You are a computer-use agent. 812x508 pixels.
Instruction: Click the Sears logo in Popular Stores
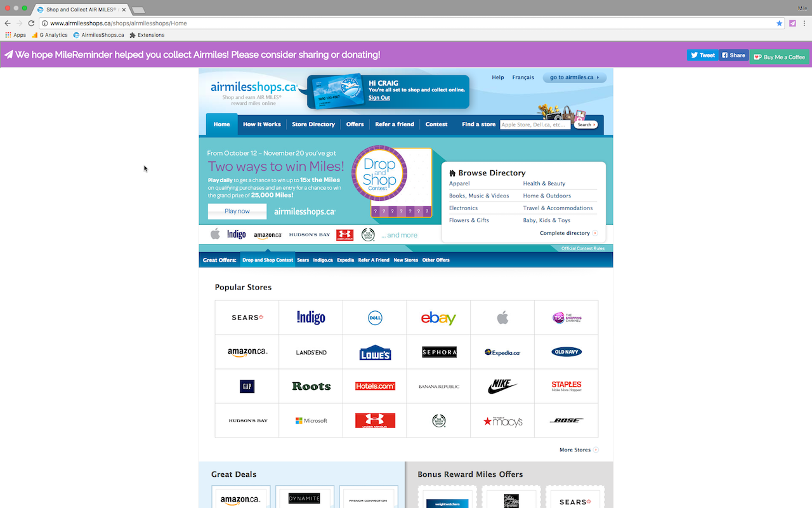click(247, 317)
